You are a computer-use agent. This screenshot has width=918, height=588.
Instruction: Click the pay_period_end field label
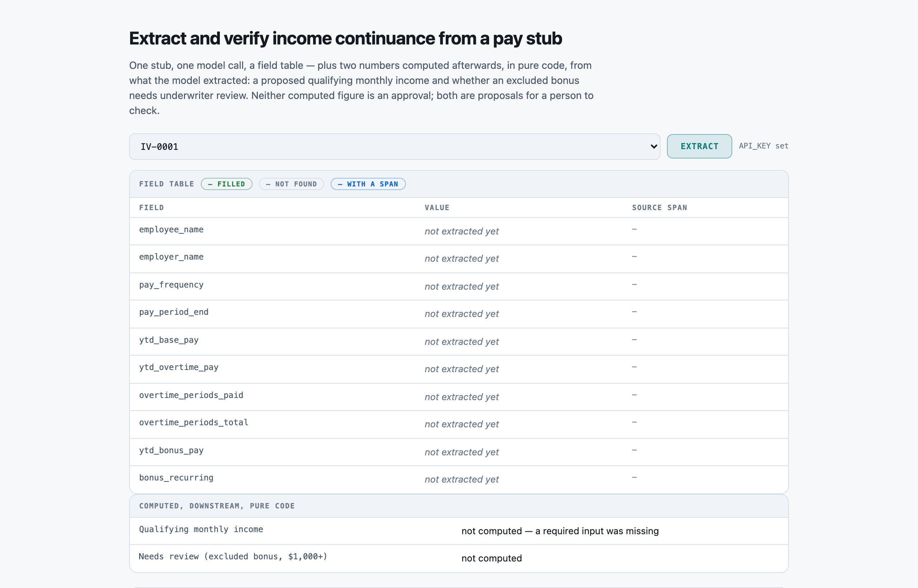coord(174,312)
